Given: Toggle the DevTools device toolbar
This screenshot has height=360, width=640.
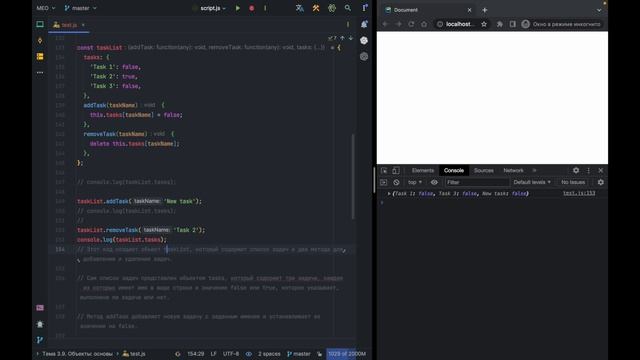Looking at the screenshot, I should 396,170.
